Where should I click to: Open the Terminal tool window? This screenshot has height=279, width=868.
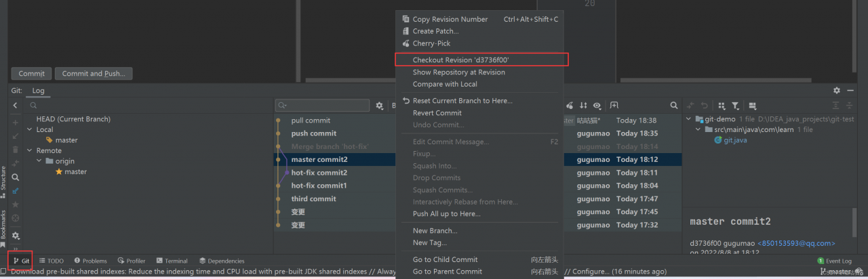[172, 261]
